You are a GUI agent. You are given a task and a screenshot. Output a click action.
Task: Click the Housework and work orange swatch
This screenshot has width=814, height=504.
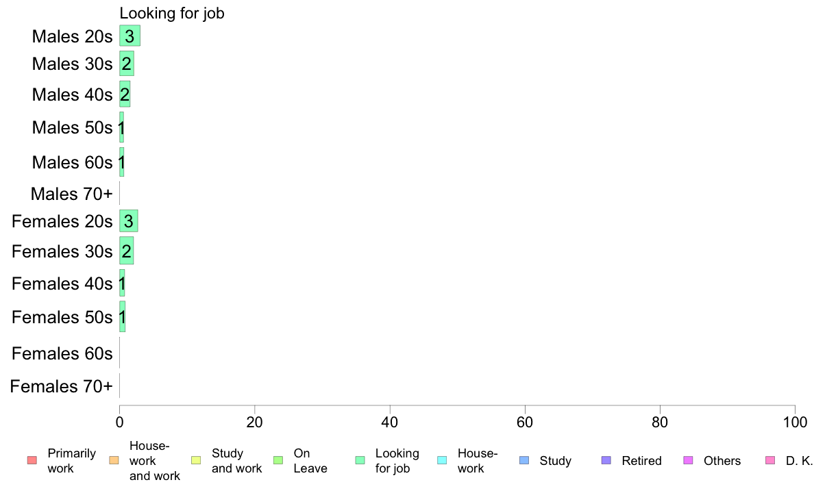pyautogui.click(x=114, y=460)
